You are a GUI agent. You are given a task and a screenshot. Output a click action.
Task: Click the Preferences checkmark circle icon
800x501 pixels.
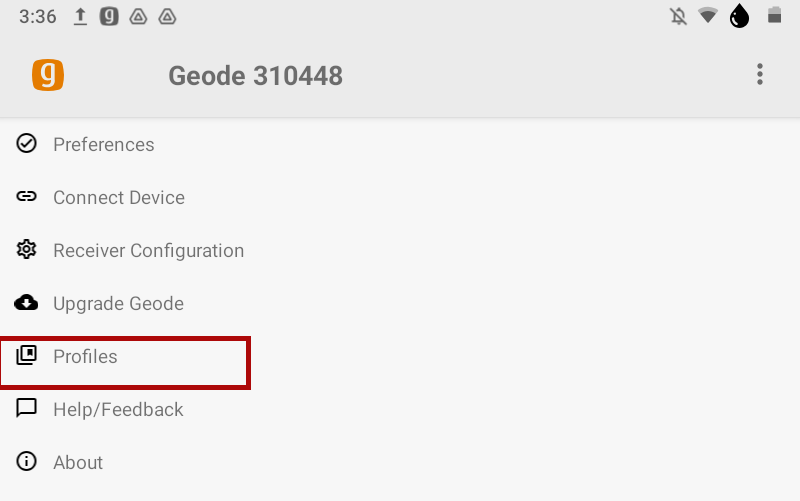coord(27,144)
